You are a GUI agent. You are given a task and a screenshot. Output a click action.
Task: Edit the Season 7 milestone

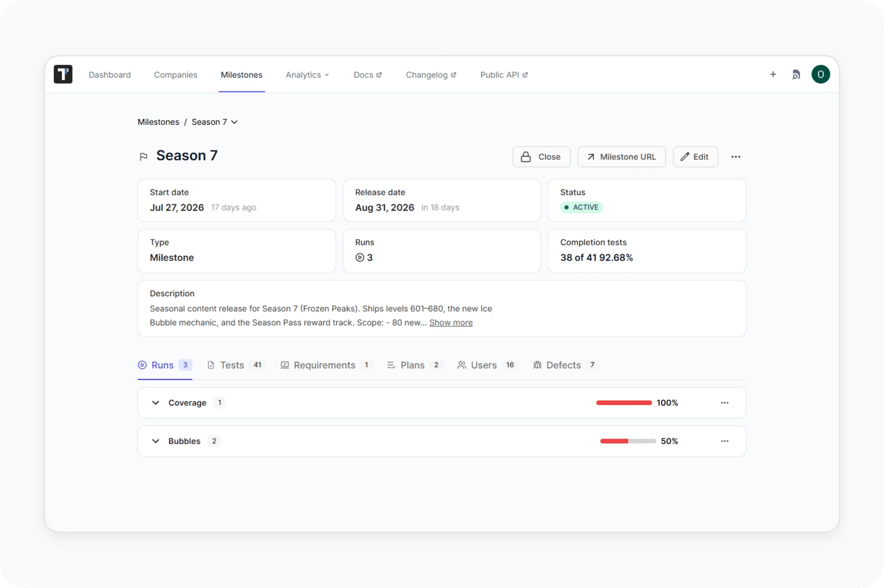click(695, 157)
